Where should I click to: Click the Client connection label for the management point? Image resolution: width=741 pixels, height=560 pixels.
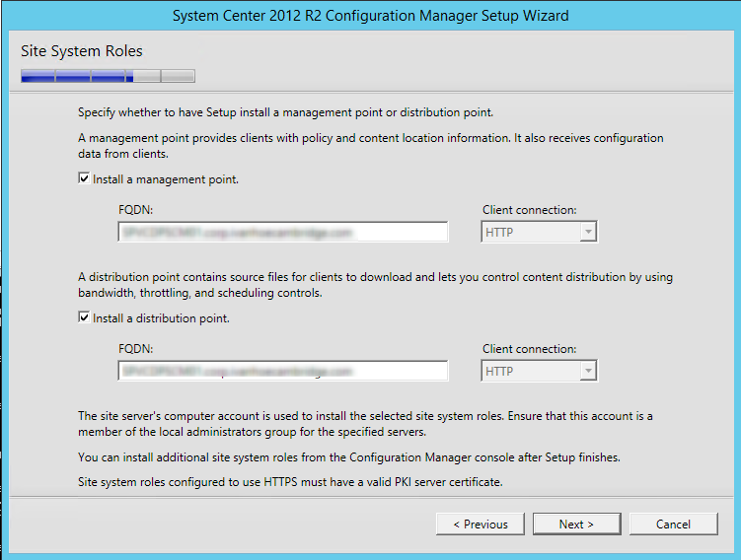click(529, 210)
